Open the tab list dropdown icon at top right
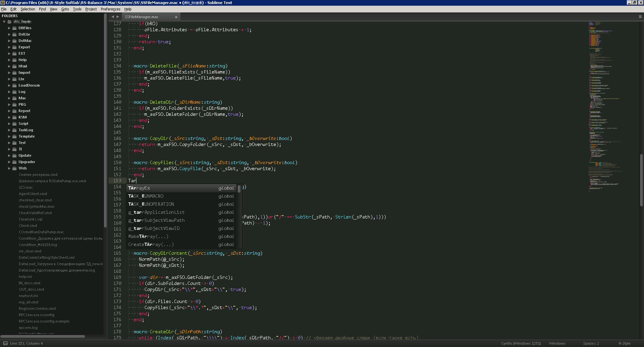 coord(640,16)
